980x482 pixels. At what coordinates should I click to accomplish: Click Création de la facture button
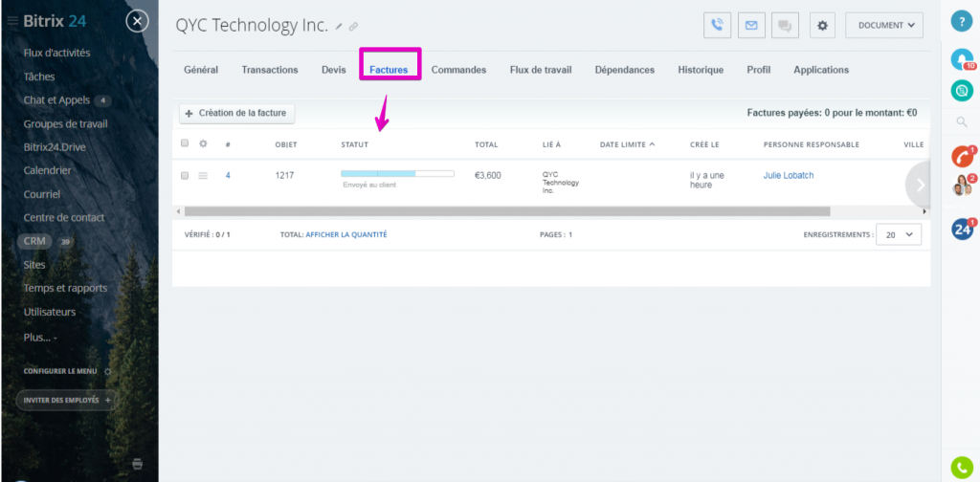(237, 114)
